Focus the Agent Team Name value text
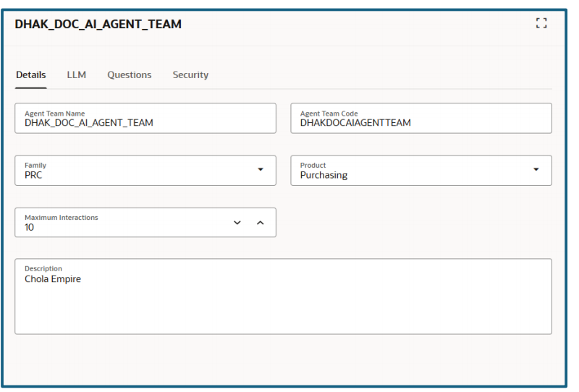The image size is (579, 392). pos(88,123)
